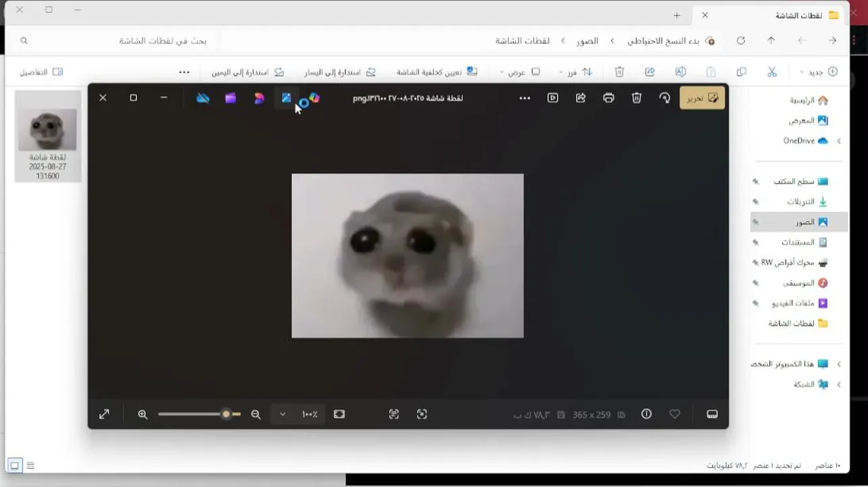Click the zoom out magnifier in Photos
Viewport: 868px width, 487px height.
[256, 414]
